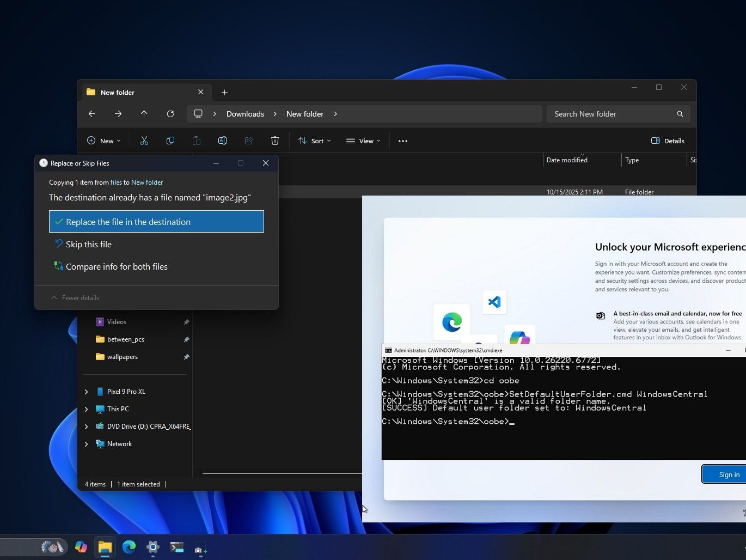Go up one folder level
Screen dimensions: 746x560
[144, 114]
